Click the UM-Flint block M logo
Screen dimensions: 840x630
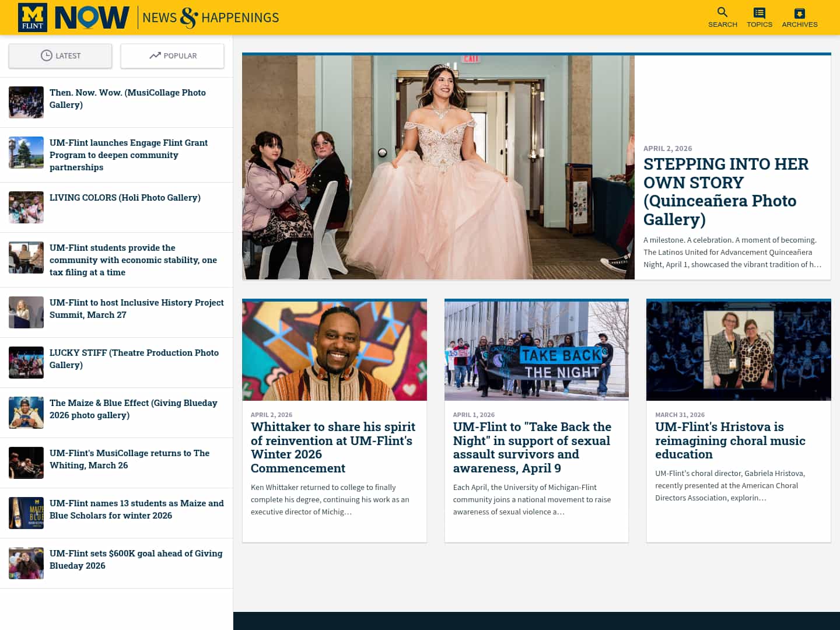(32, 17)
